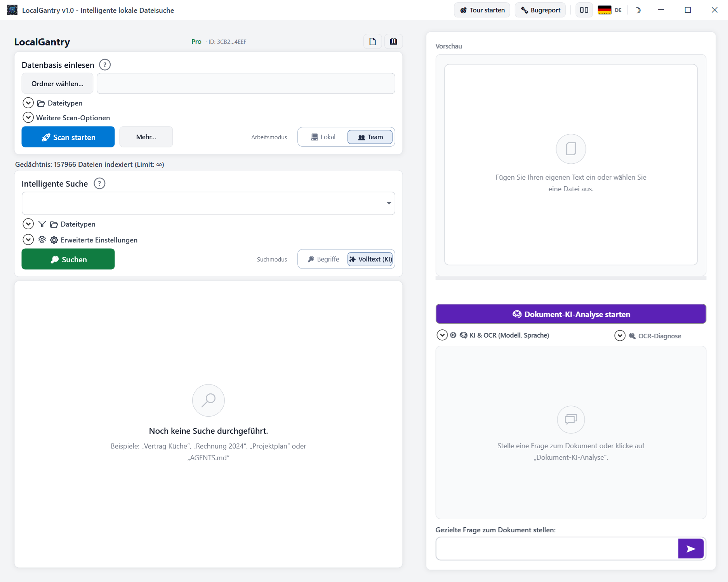Focus the folder path field beside Ordner wählen

[x=246, y=83]
